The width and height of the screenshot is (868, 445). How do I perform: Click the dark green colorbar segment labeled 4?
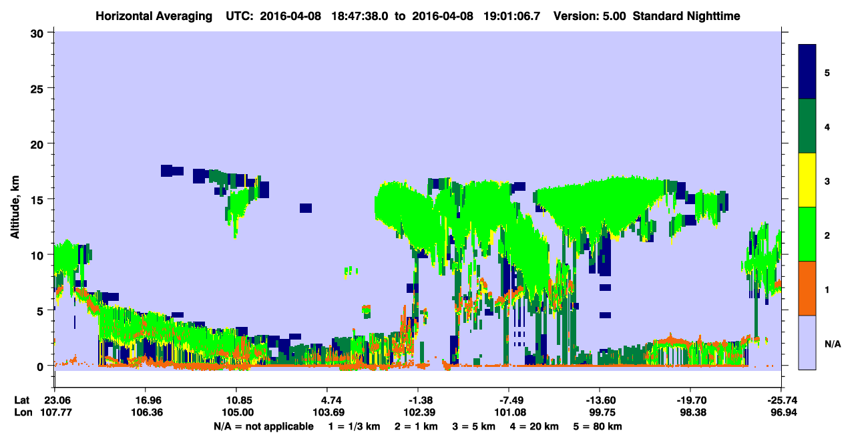[807, 126]
